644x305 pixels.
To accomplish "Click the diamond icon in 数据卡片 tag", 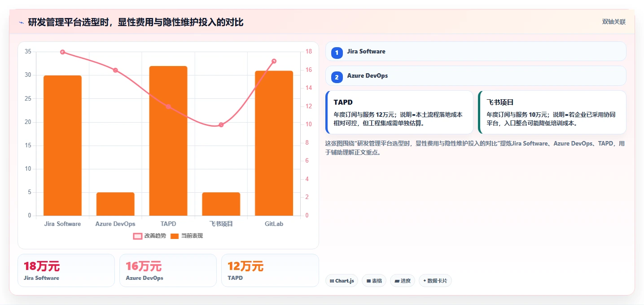I will pos(425,281).
